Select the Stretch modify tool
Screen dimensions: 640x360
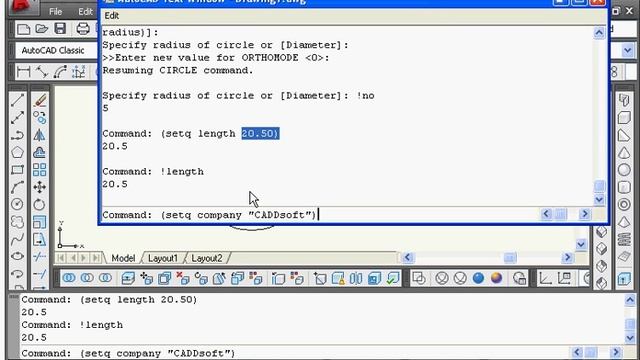tap(40, 239)
